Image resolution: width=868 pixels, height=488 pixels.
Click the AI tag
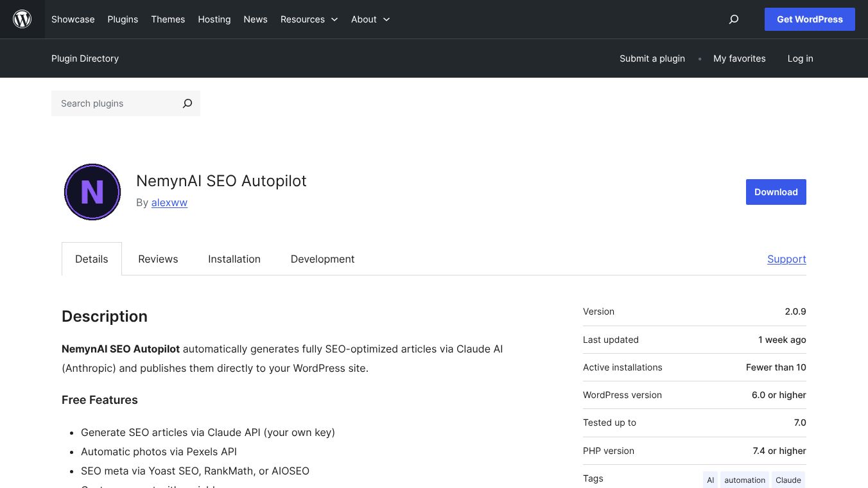(x=710, y=480)
